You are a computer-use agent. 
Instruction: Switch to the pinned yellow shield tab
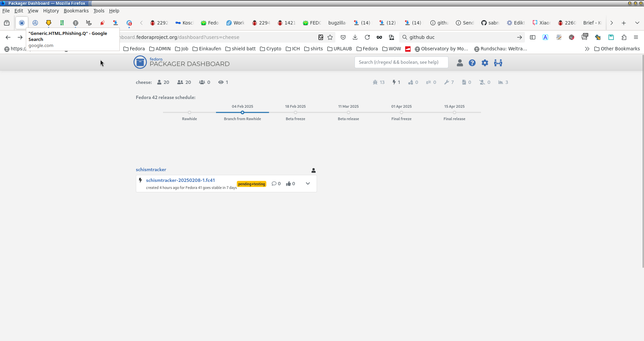coord(49,23)
